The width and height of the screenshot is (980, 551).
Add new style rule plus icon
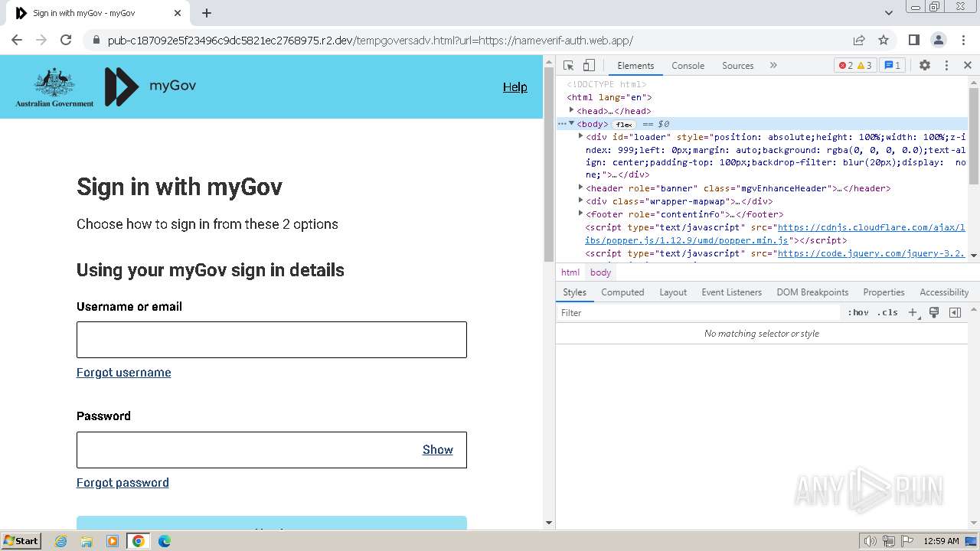click(913, 312)
